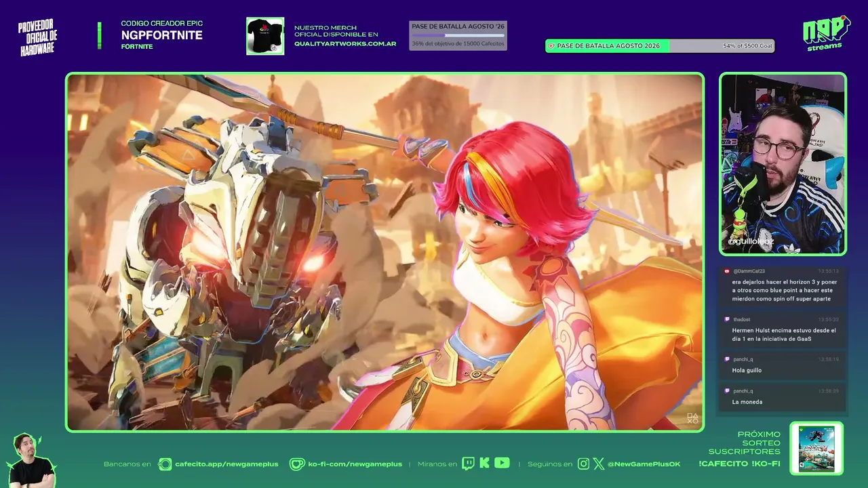This screenshot has height=488, width=868.
Task: Click Twitch badge beside thadost in chat
Action: pos(727,319)
